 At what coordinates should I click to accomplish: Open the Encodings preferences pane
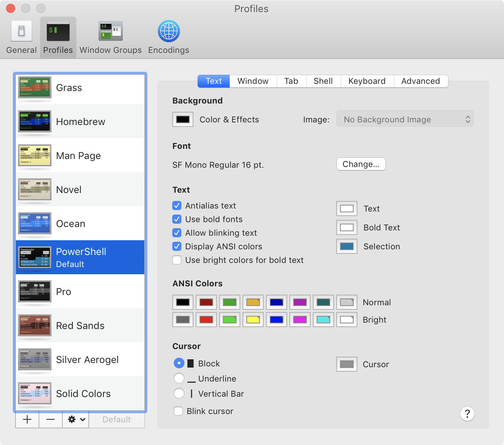coord(169,37)
